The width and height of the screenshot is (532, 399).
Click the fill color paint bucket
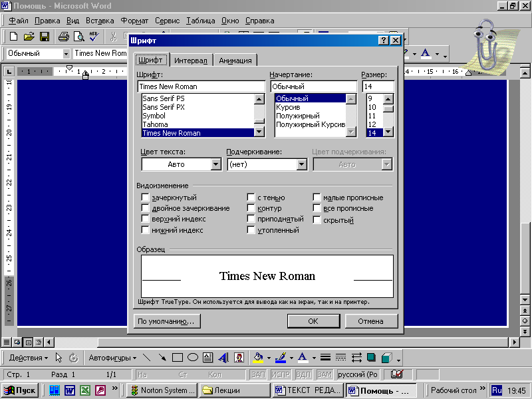coord(258,358)
